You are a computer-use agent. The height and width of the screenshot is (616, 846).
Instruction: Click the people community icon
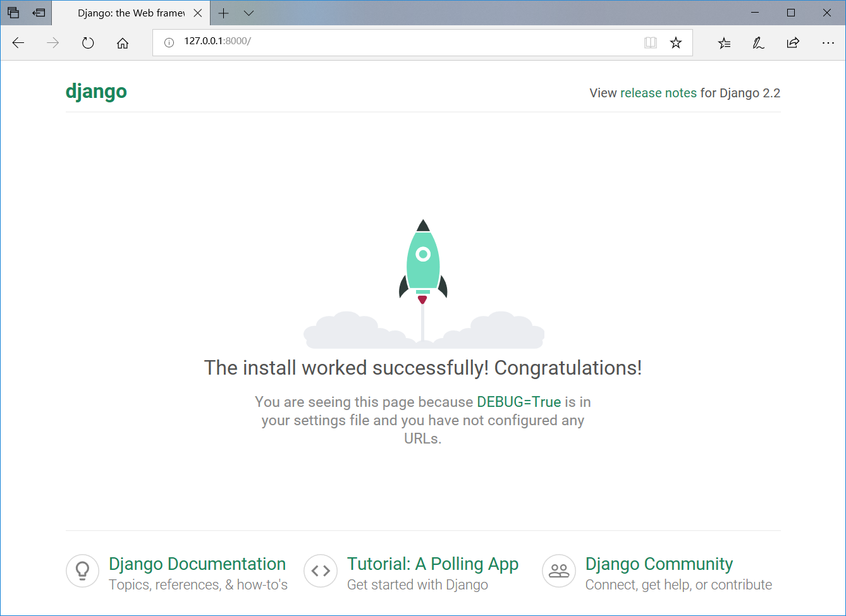[x=559, y=571]
